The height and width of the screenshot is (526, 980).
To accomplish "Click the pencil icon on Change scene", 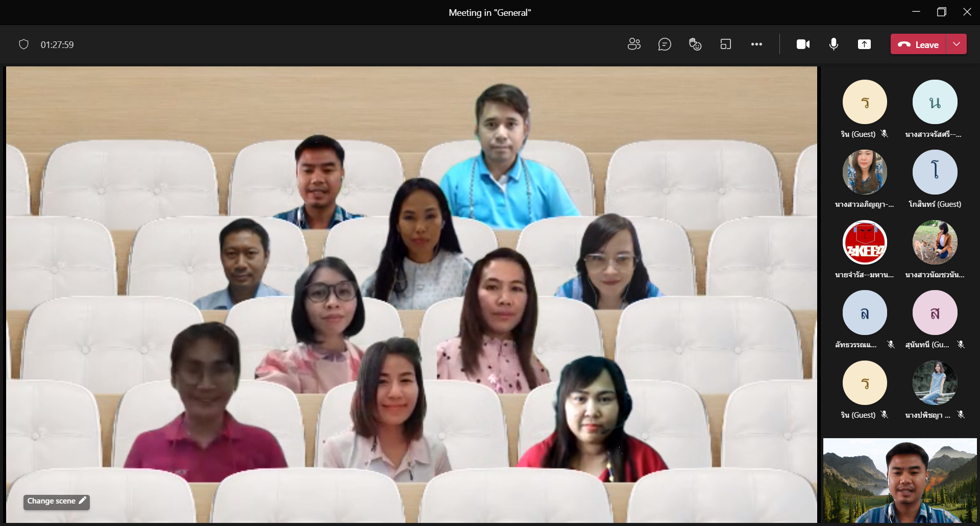I will (x=82, y=500).
